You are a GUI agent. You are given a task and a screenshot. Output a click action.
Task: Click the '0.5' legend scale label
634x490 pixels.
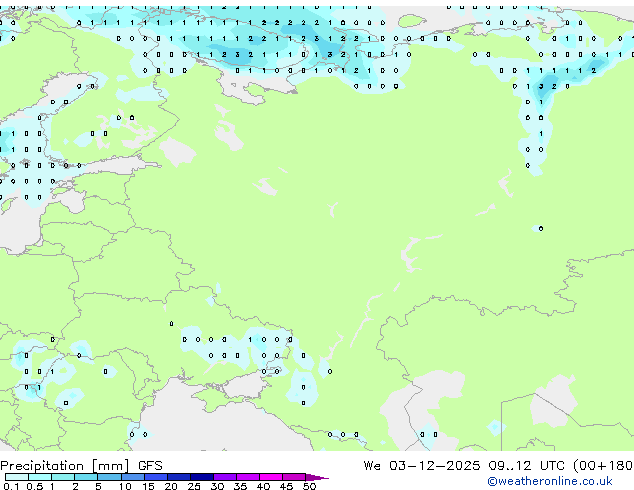click(35, 486)
